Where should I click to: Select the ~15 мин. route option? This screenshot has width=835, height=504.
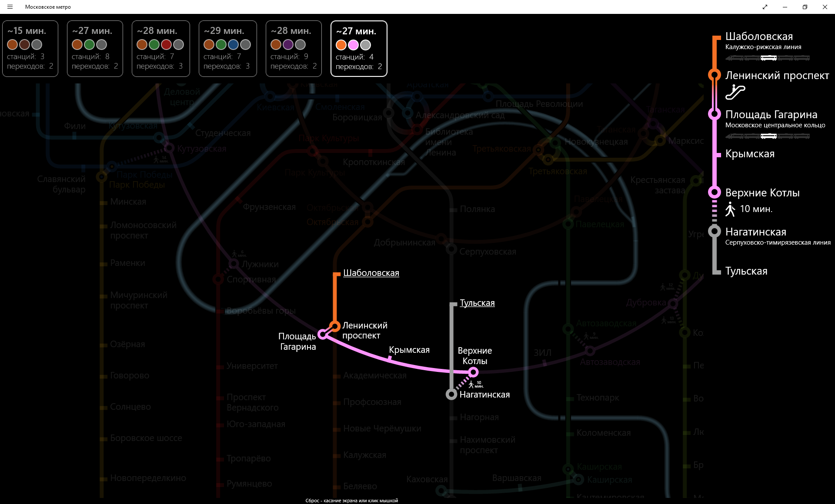click(30, 49)
